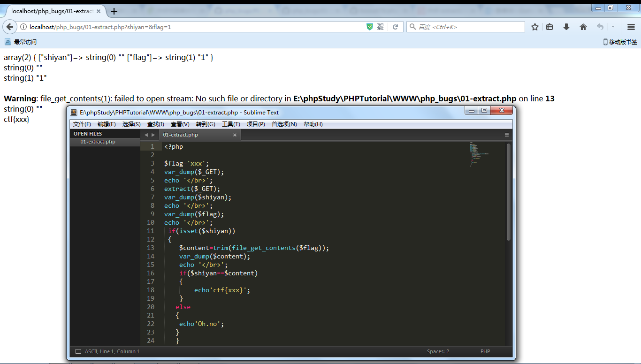Close the 01-extract.php editor tab
The image size is (641, 364).
(235, 135)
